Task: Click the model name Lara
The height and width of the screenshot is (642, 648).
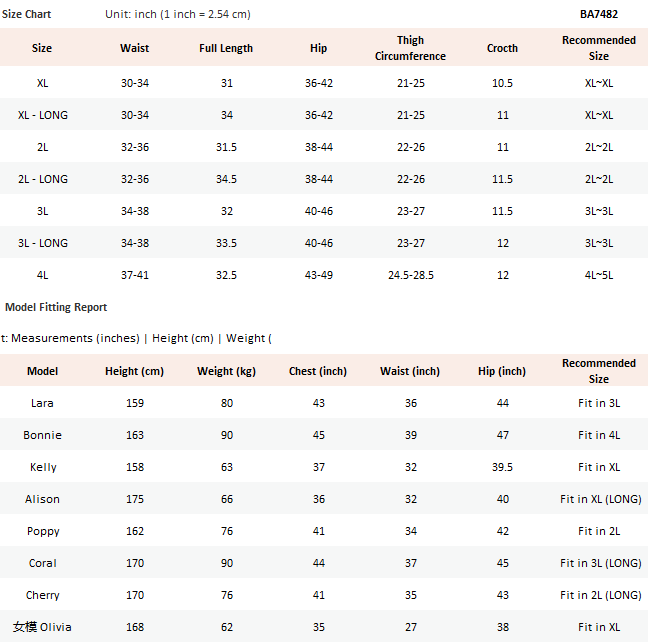Action: (x=42, y=403)
